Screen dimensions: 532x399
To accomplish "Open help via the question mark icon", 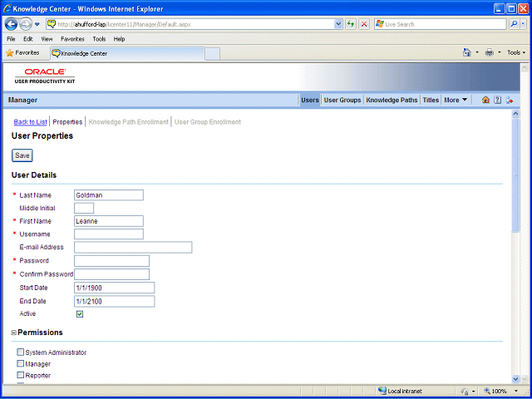I will [497, 100].
